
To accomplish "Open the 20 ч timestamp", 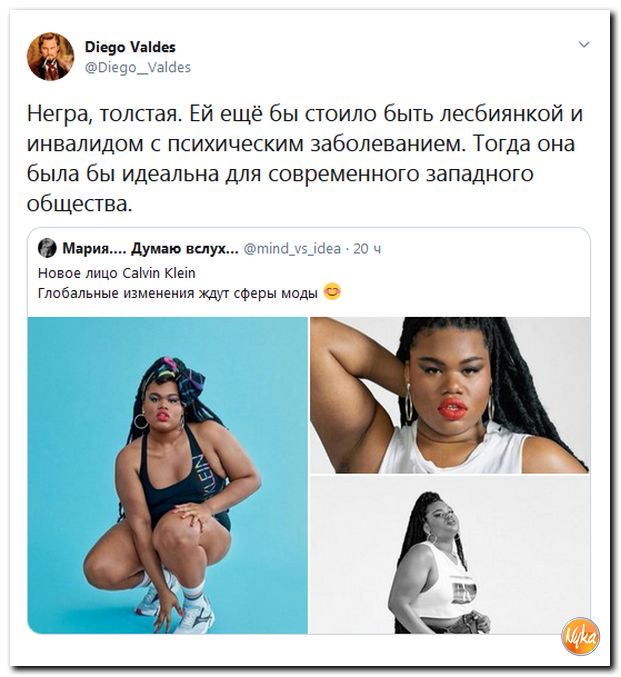I will point(367,249).
